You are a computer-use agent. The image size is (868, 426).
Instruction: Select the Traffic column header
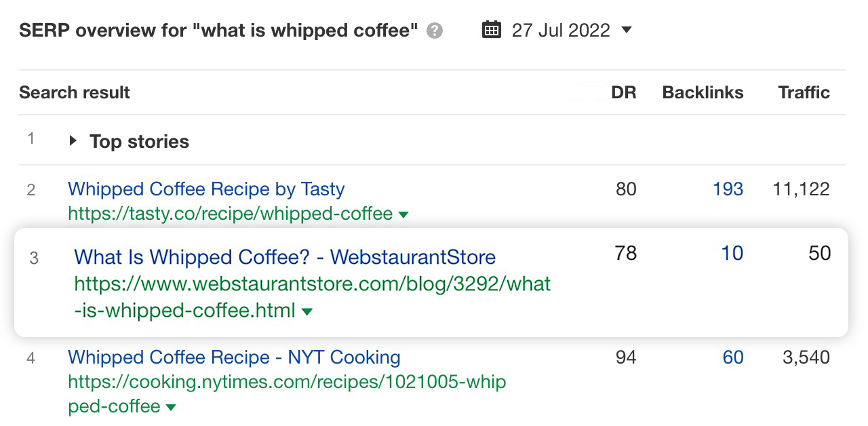(804, 92)
